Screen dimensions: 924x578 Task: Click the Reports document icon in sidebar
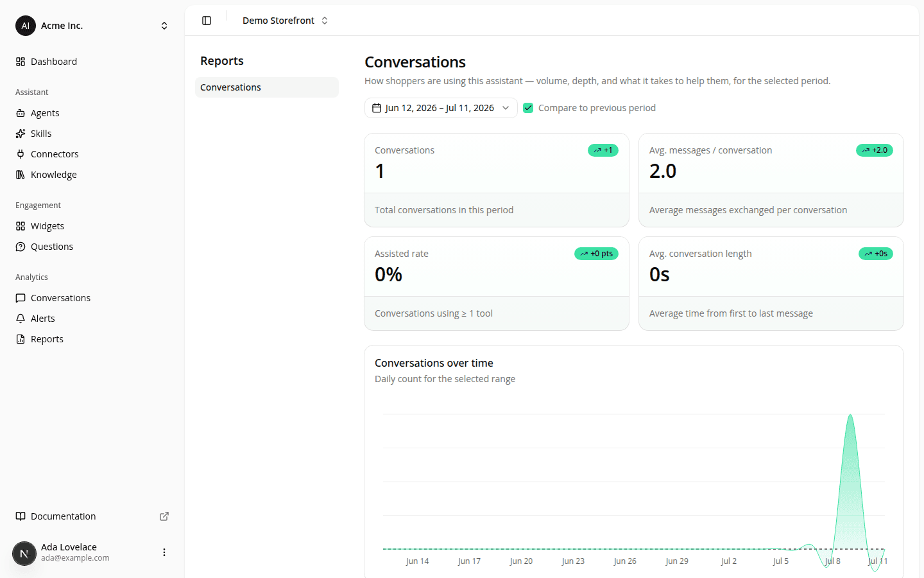[21, 339]
